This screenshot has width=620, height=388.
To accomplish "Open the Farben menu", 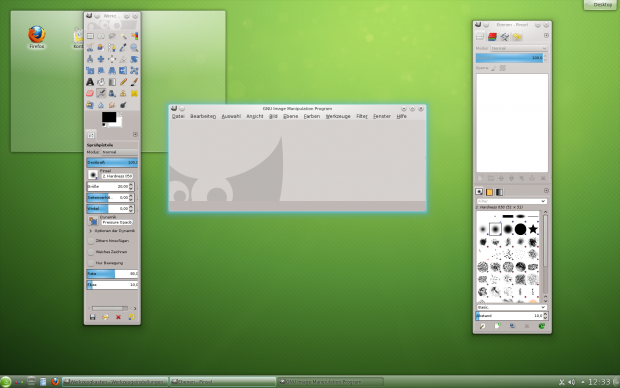I will [312, 116].
